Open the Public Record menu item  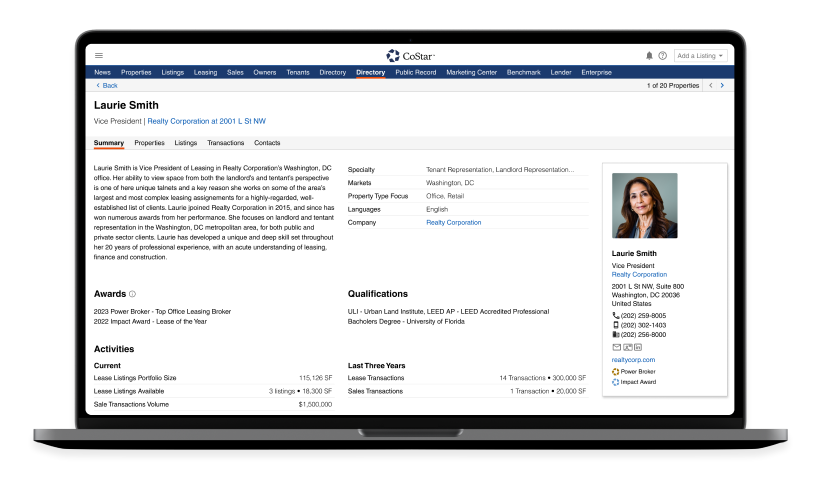[x=415, y=72]
